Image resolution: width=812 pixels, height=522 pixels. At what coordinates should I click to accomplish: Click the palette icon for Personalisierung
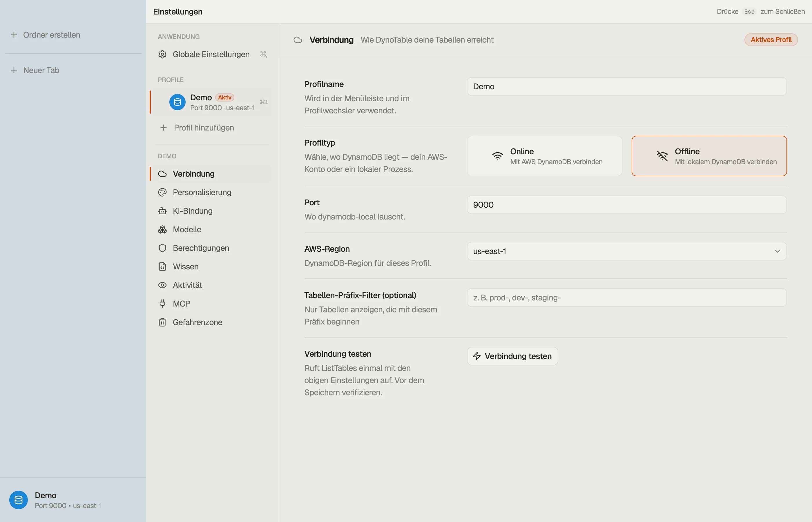(162, 193)
